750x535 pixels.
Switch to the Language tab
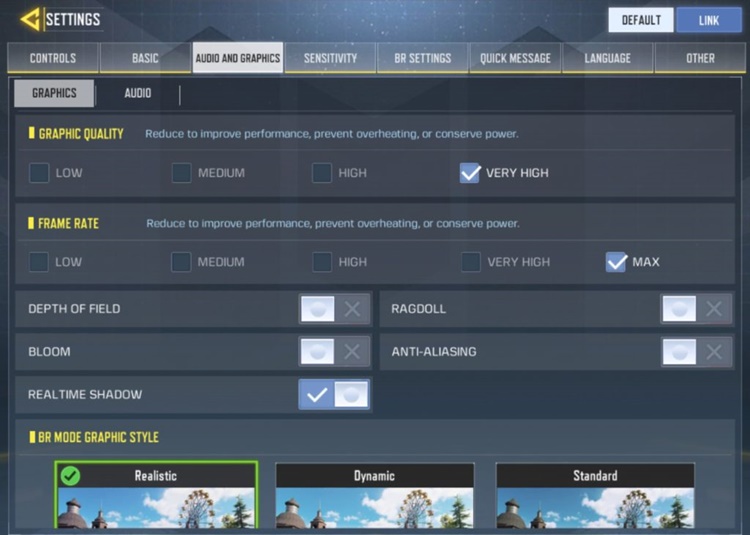point(607,58)
